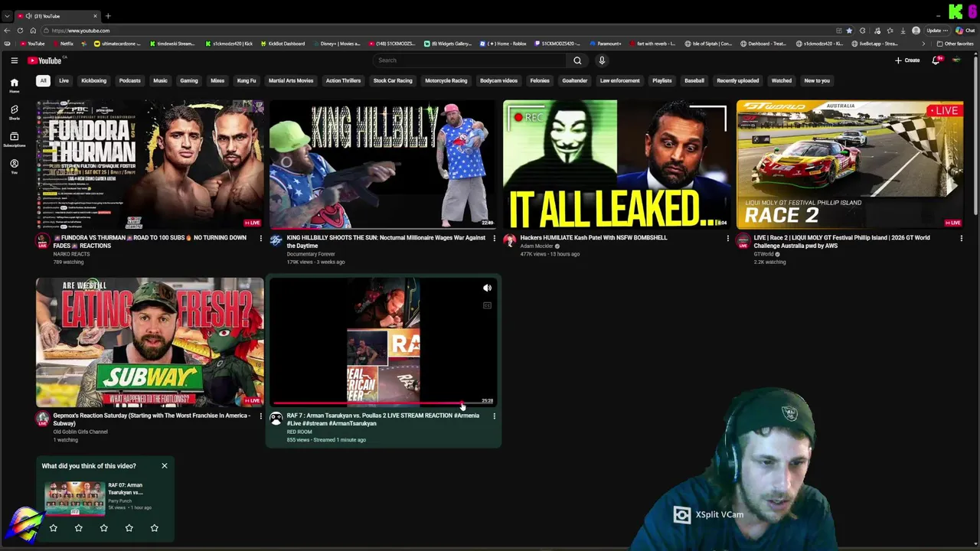Click the browser Update button
Screen dimensions: 980x551
pos(937,31)
